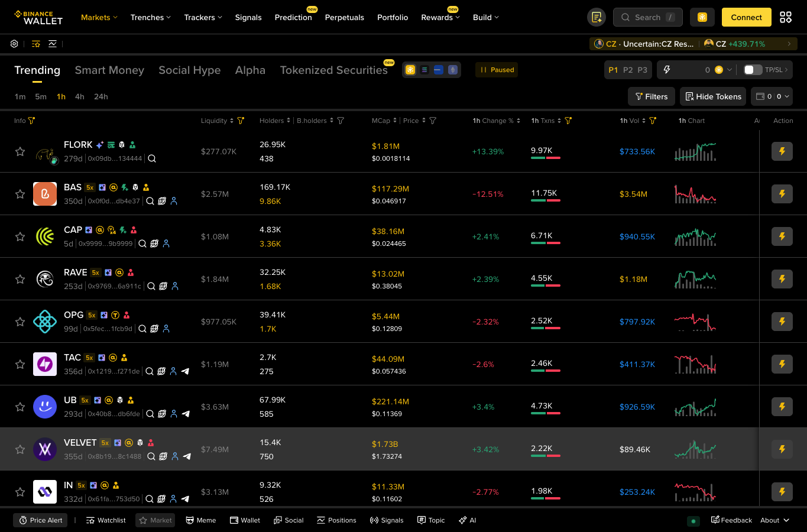Open the 1h Vol column filter icon

click(653, 121)
